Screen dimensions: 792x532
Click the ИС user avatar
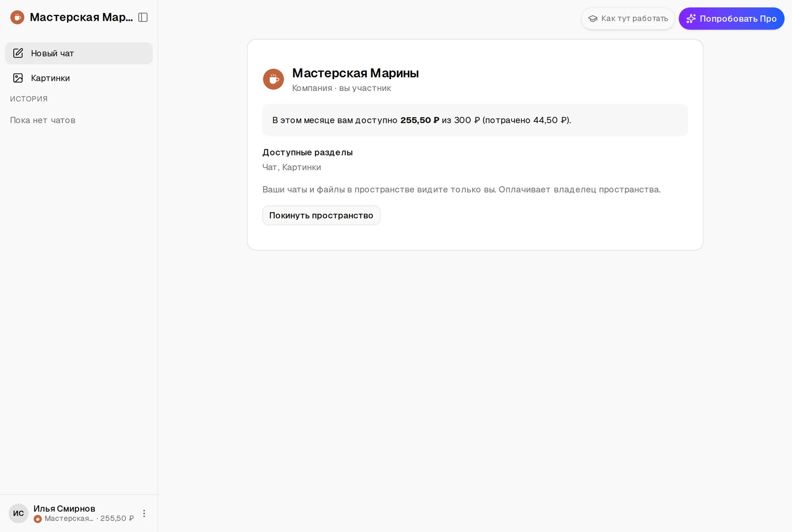pos(18,513)
